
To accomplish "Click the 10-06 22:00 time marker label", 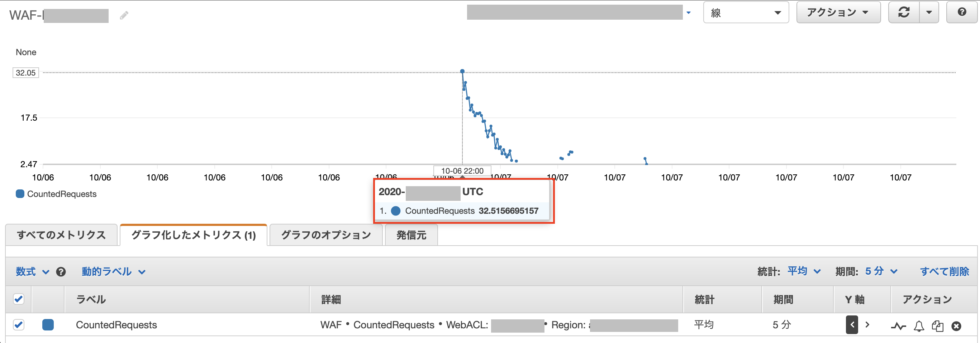I will (x=462, y=171).
